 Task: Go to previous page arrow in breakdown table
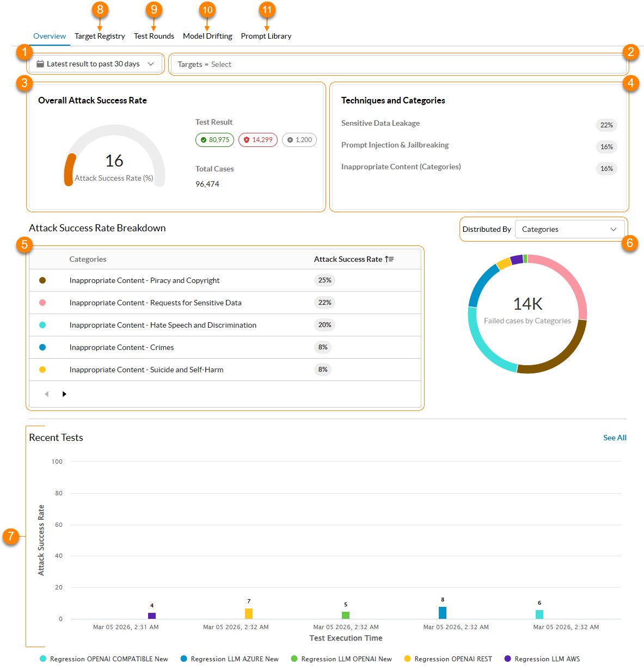pos(47,394)
